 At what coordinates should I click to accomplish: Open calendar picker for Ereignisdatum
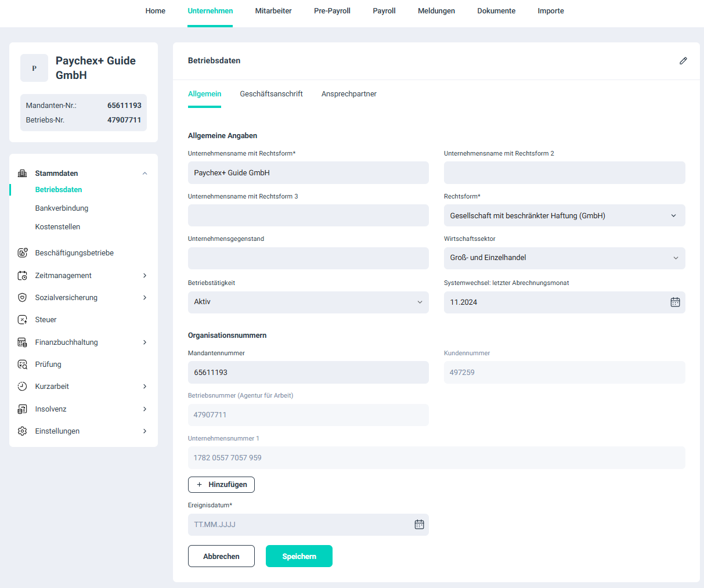point(419,525)
